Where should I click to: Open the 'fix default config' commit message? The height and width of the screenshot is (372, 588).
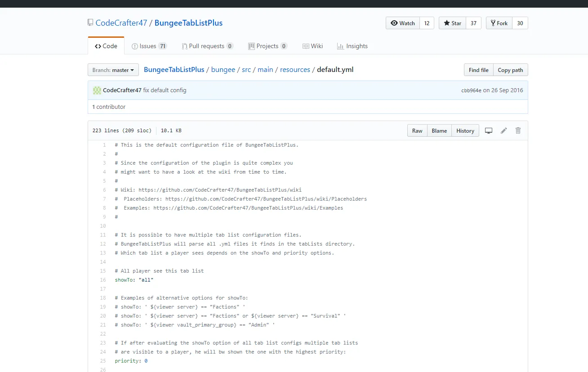pos(165,90)
